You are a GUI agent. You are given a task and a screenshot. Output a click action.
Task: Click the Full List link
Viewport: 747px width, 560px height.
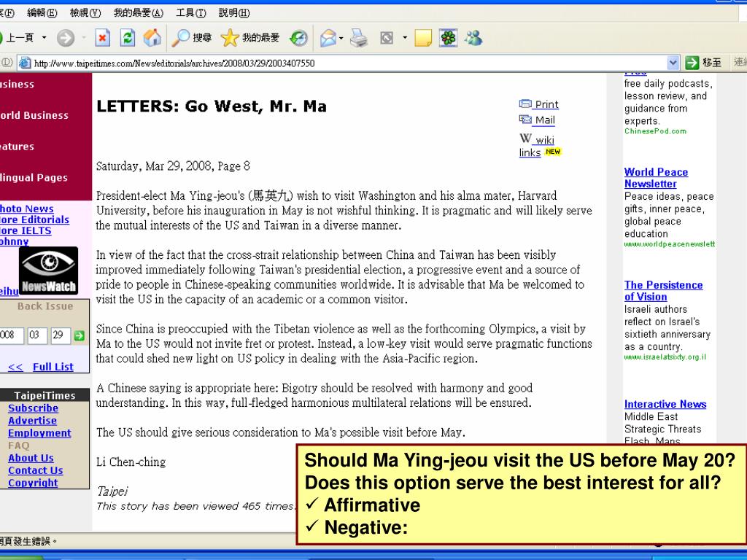(53, 367)
